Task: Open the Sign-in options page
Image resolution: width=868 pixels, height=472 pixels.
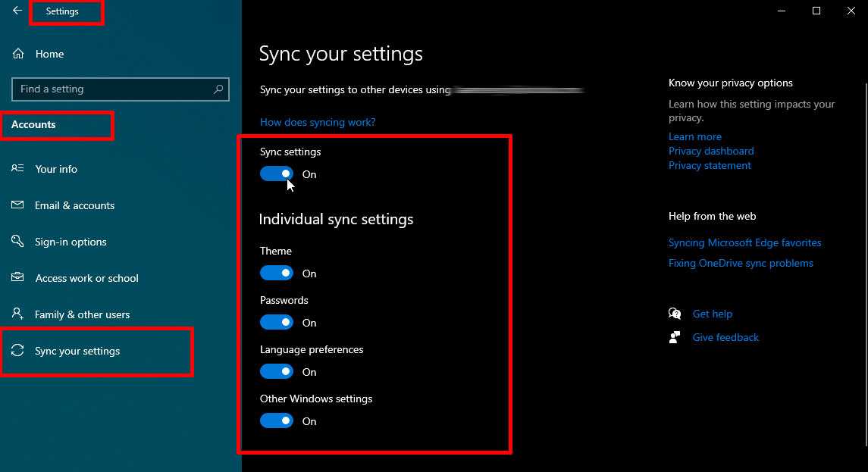Action: (71, 242)
